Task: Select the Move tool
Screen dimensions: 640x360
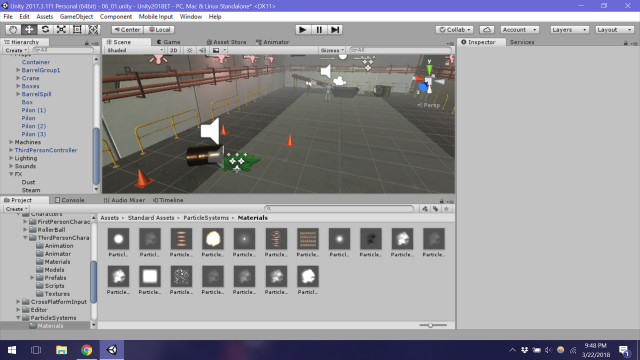Action: point(29,29)
